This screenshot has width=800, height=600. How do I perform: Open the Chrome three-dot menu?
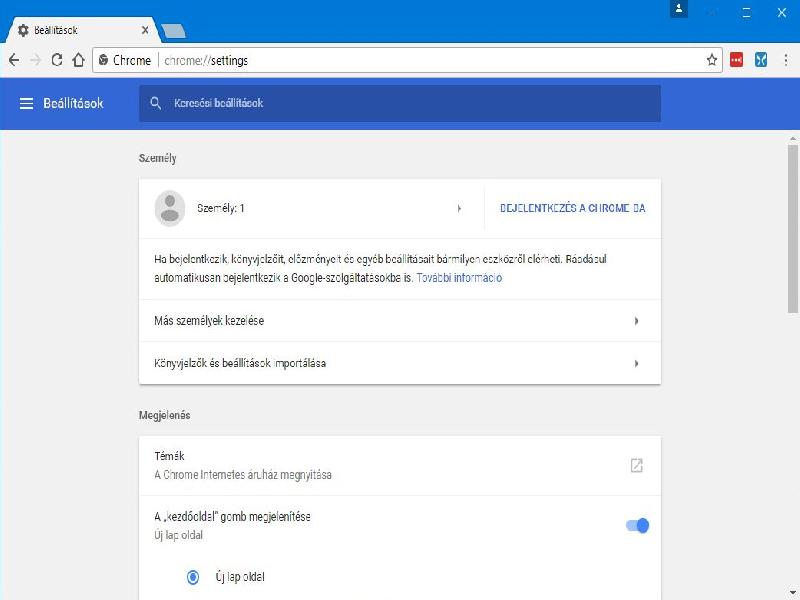[x=786, y=60]
